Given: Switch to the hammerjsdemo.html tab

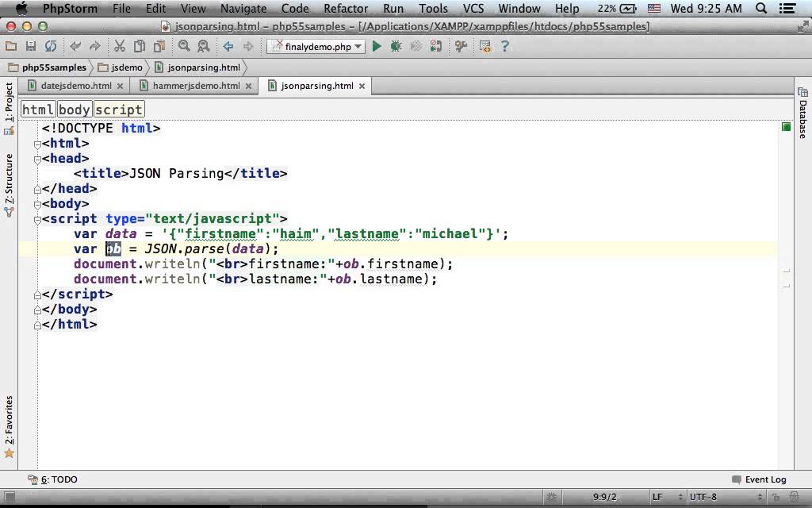Looking at the screenshot, I should [x=196, y=86].
